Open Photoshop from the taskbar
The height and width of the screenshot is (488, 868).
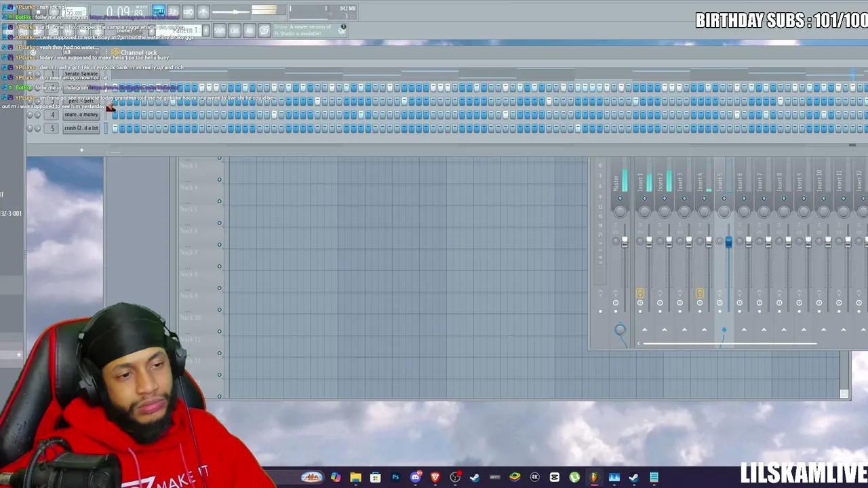(x=395, y=477)
